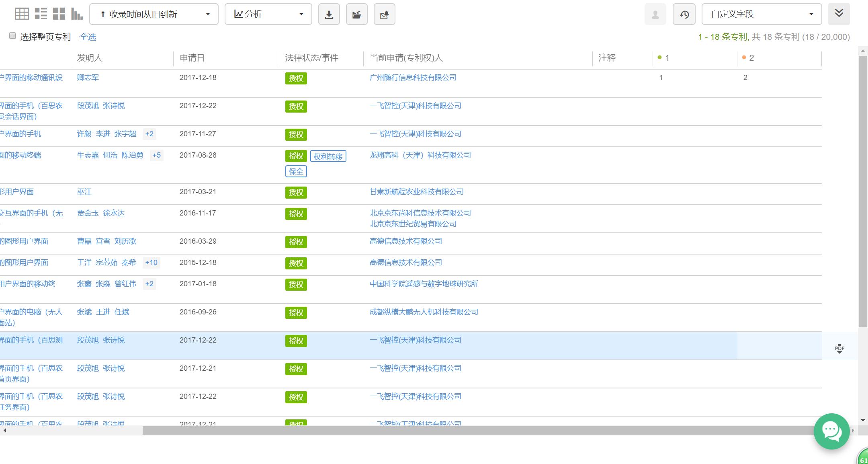
Task: Open the 收录时间从旧到新 sort dropdown
Action: (x=154, y=14)
